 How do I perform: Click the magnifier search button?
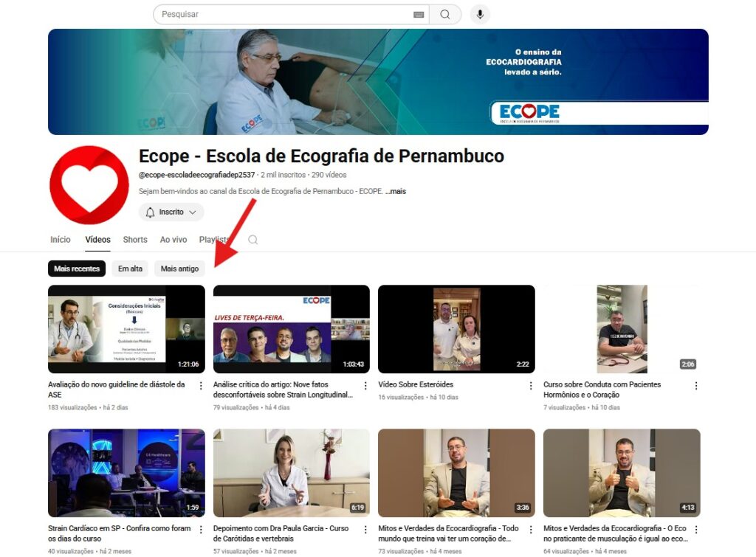444,15
